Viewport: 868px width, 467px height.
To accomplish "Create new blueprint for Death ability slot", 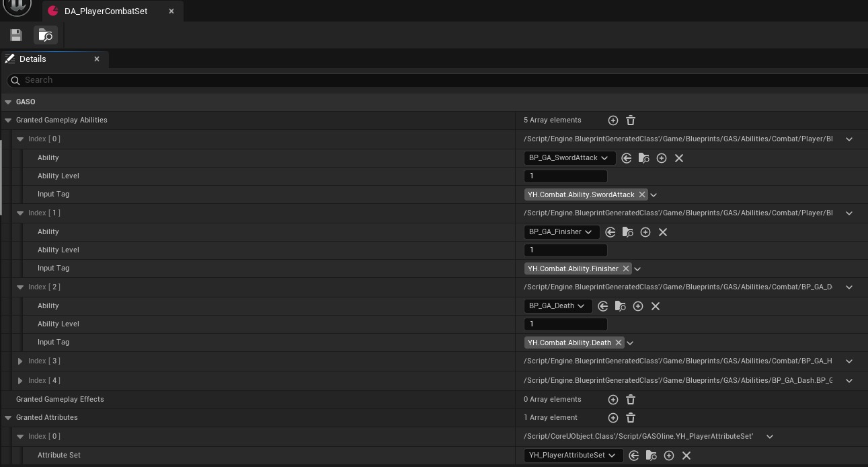I will 638,306.
